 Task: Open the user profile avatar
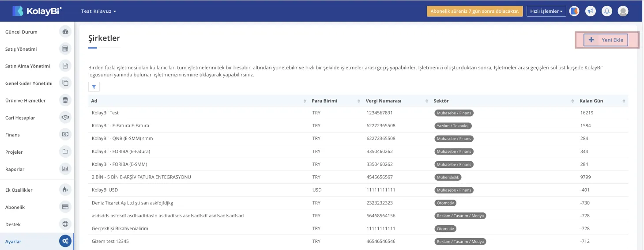click(x=623, y=11)
